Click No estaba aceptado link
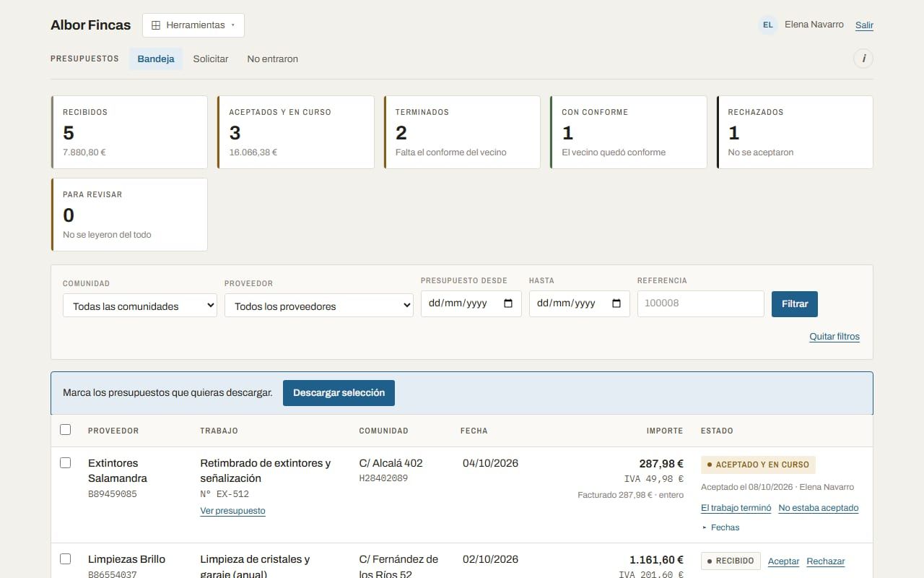 pos(819,508)
